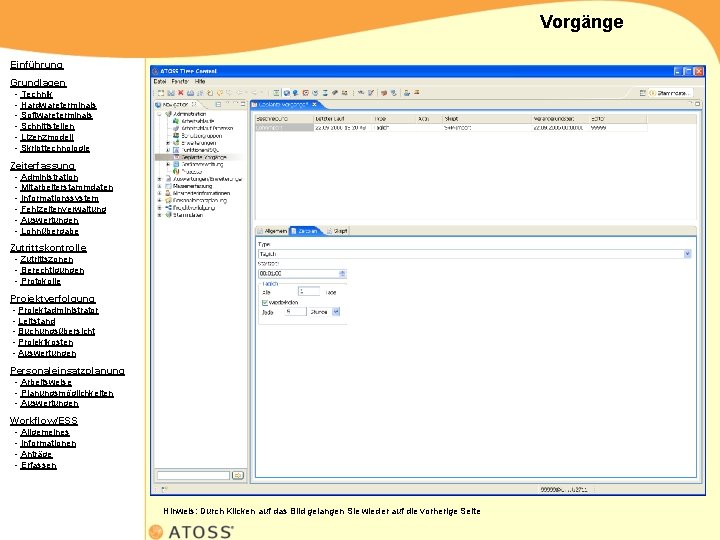Click the Geplante Vorgänge tab icon

[254, 105]
